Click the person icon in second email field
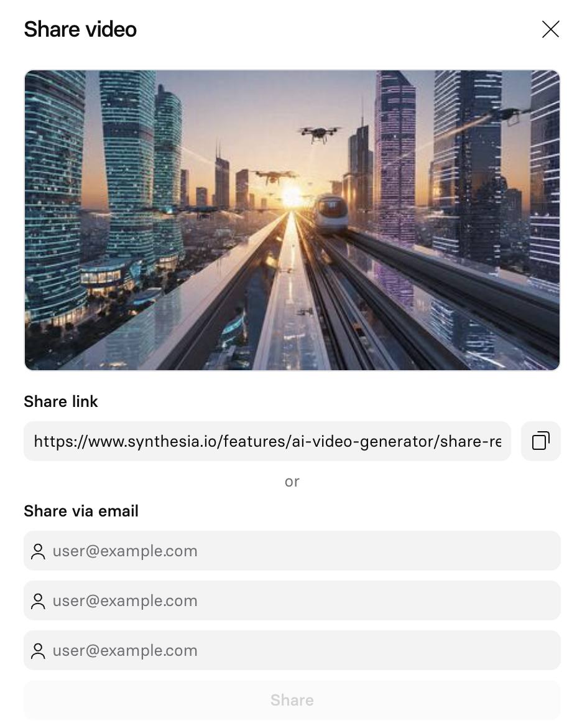 coord(38,601)
